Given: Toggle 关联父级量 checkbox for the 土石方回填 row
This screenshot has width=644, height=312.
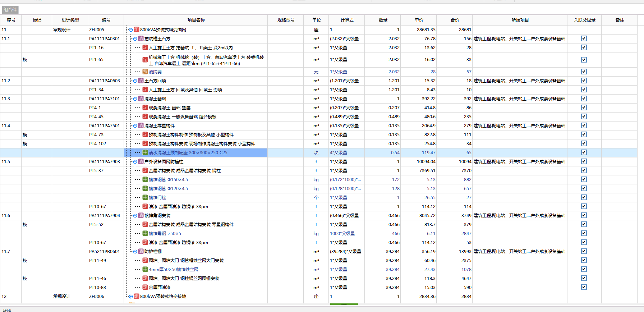Looking at the screenshot, I should (584, 81).
